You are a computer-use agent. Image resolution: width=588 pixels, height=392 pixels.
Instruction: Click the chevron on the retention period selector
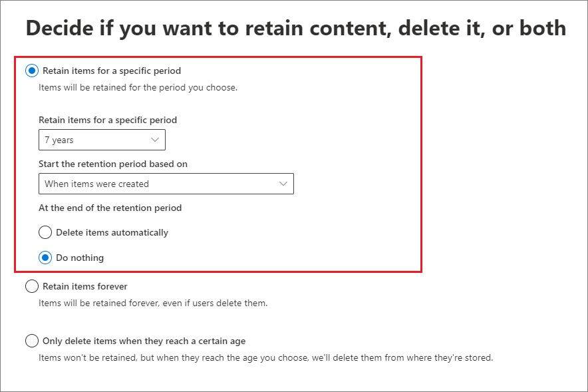pyautogui.click(x=155, y=140)
